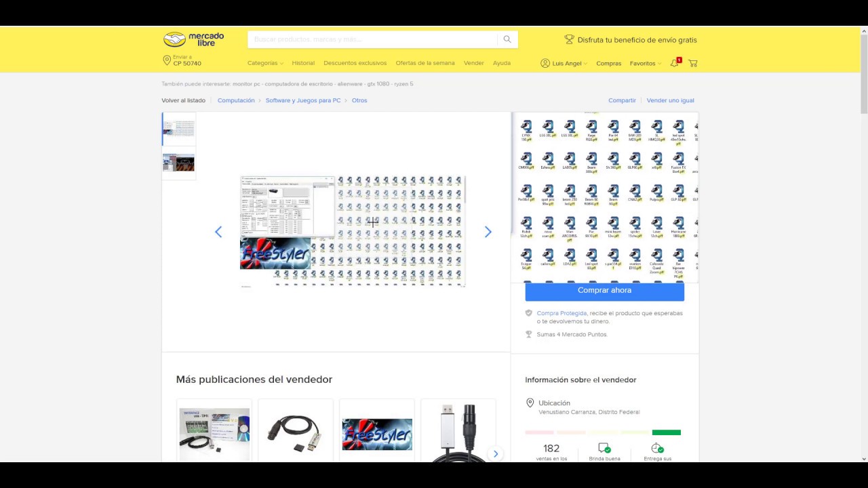The image size is (868, 488).
Task: Go to Ofertas de la semana
Action: [425, 63]
